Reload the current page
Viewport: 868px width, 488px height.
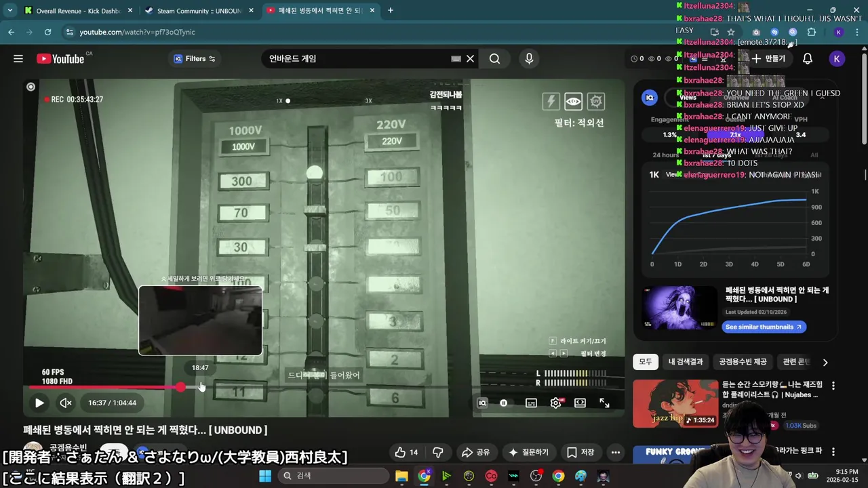[47, 32]
